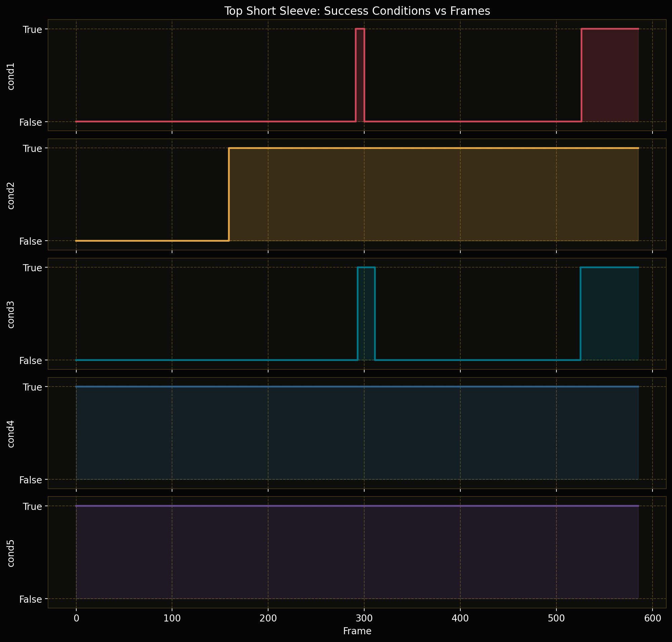This screenshot has height=642, width=672.
Task: Click the cond2 y-axis label
Action: [x=11, y=194]
